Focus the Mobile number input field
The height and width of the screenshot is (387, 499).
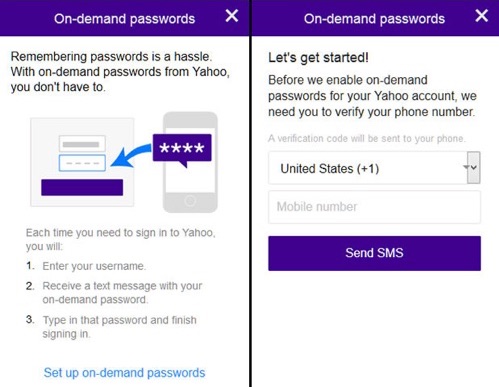click(x=374, y=207)
